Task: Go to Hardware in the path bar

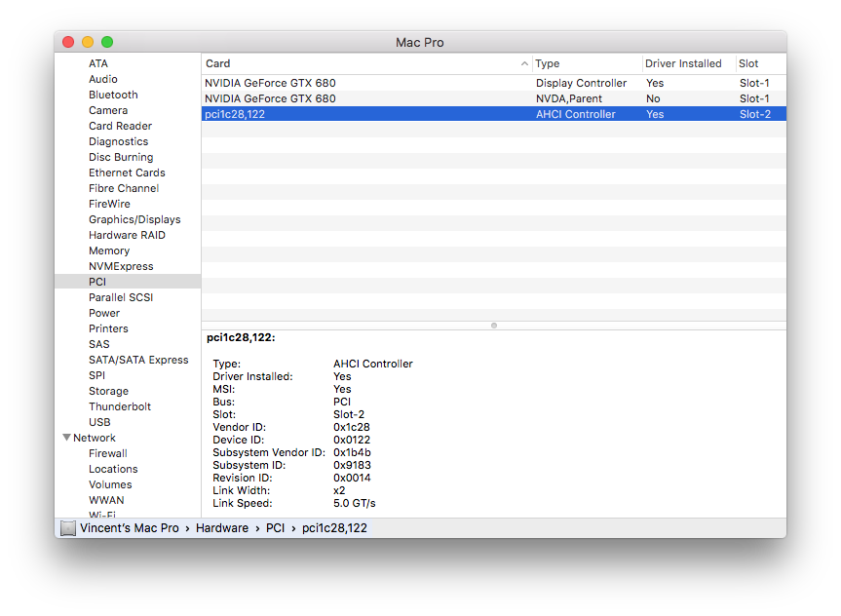Action: click(222, 528)
